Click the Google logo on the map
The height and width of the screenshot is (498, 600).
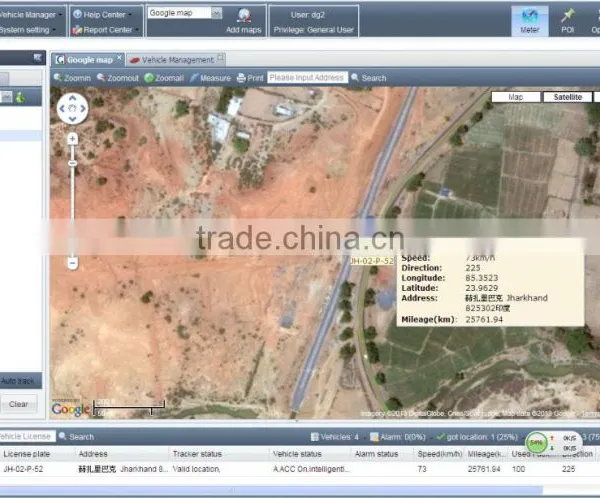pyautogui.click(x=71, y=409)
